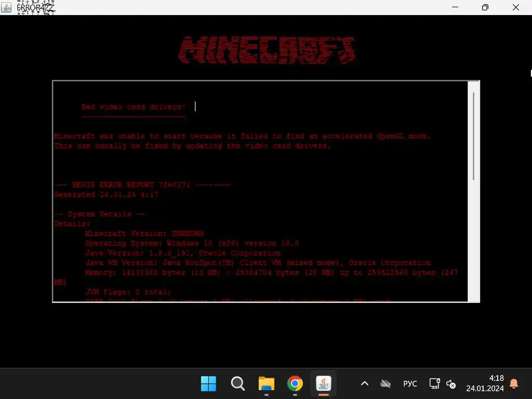532x399 pixels.
Task: Open File Explorer from the taskbar
Action: tap(267, 384)
